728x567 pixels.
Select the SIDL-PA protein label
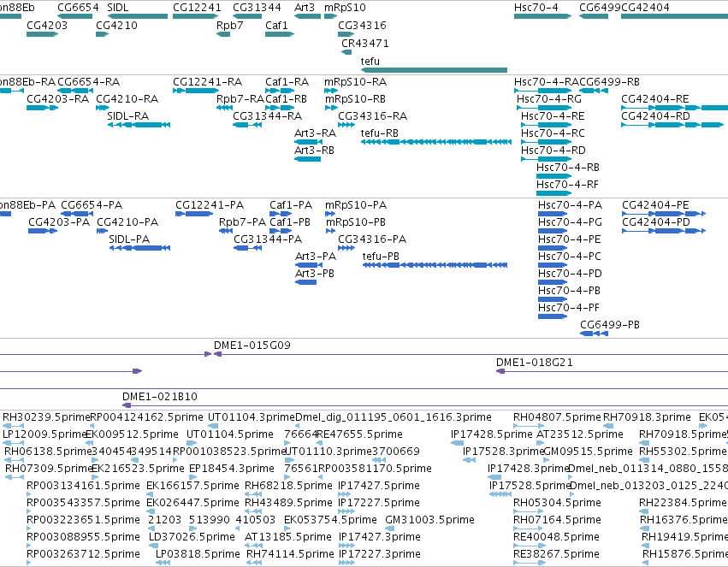click(129, 239)
